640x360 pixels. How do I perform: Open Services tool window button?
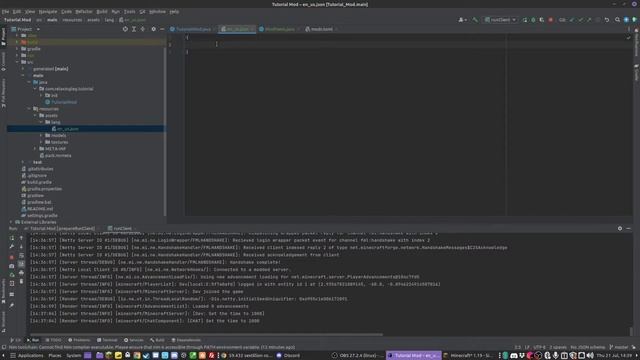coord(134,340)
